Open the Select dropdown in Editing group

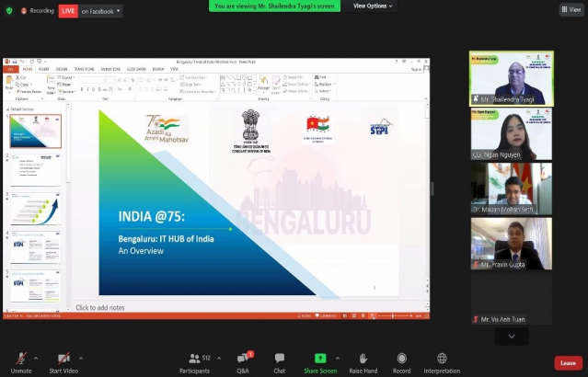[x=322, y=91]
